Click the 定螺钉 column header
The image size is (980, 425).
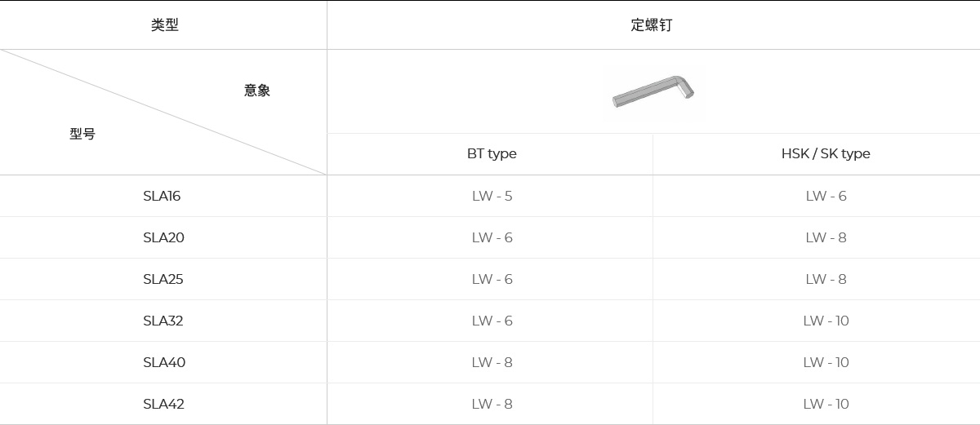click(652, 24)
